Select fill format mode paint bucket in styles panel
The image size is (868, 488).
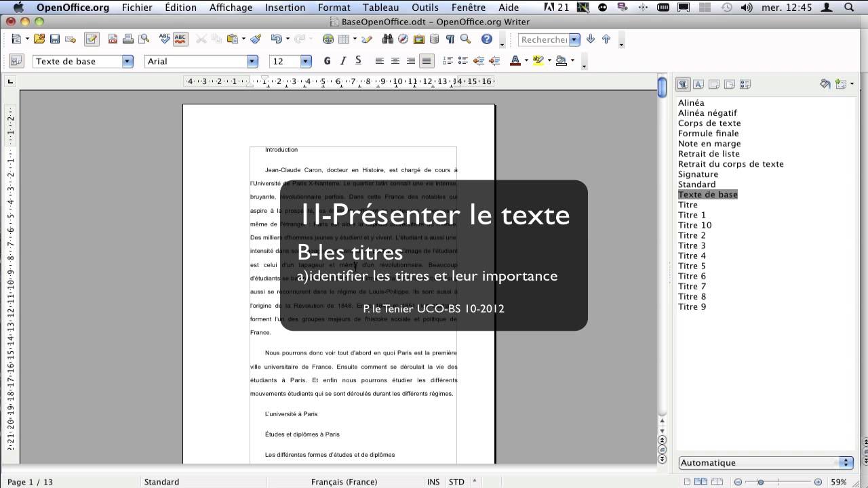[x=825, y=84]
